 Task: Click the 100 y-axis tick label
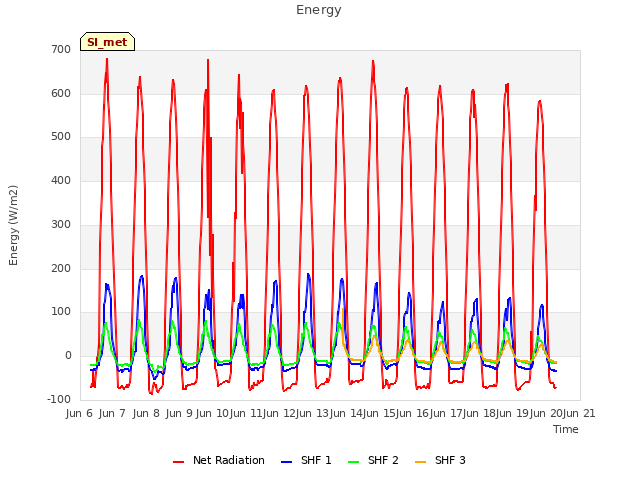pos(61,312)
